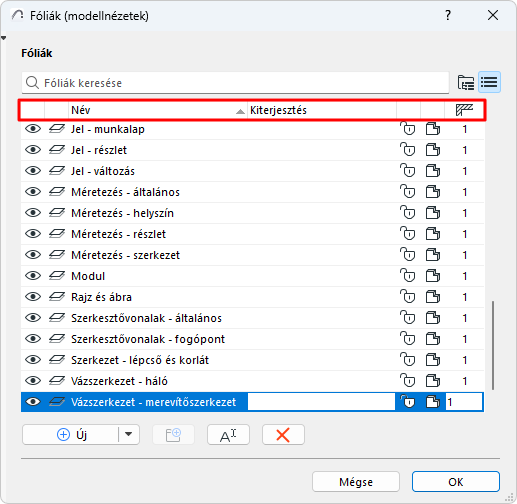Open the Új button dropdown arrow
Viewport: 517px width, 504px height.
[x=129, y=434]
